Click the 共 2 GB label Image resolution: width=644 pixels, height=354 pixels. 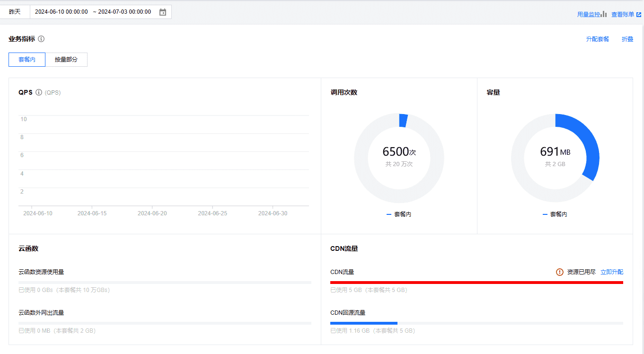[555, 164]
